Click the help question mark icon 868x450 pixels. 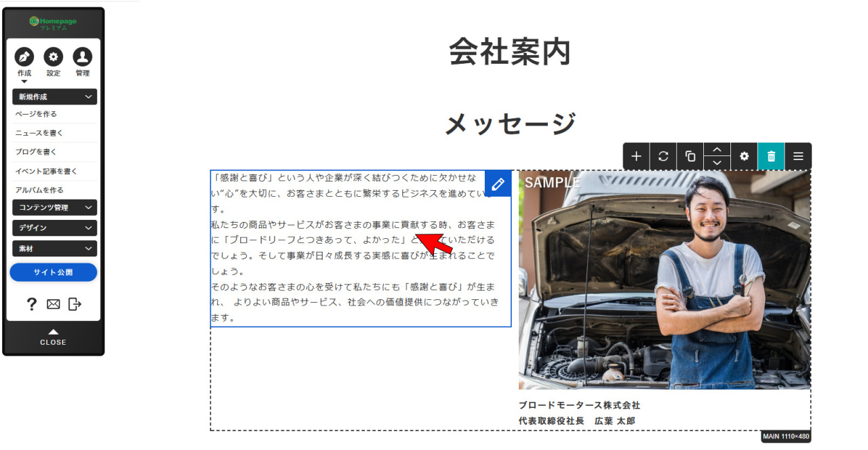click(x=31, y=304)
